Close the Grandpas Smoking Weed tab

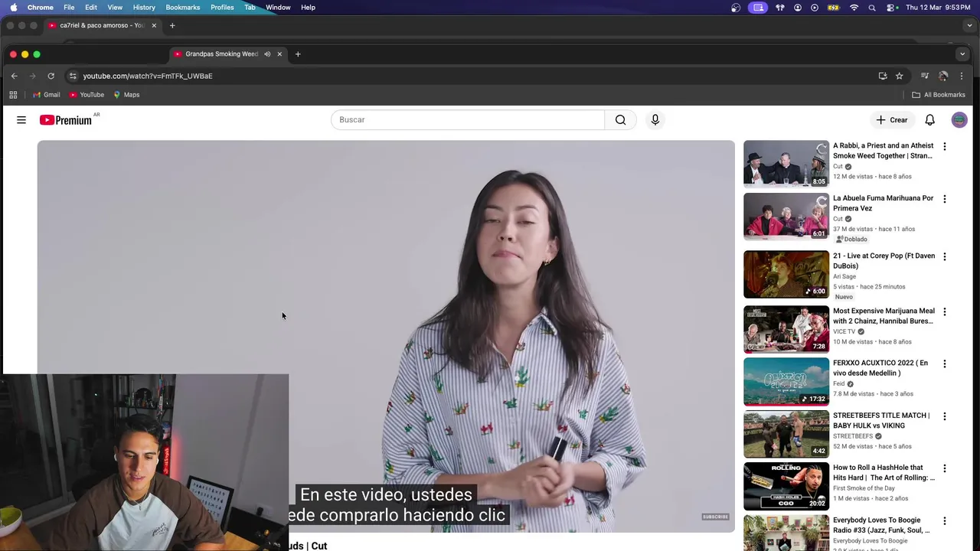tap(279, 54)
